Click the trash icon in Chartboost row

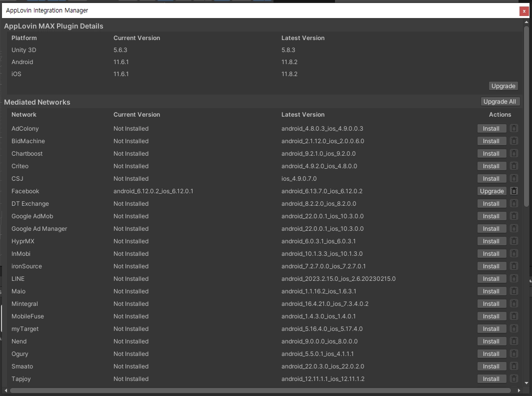[x=513, y=154]
